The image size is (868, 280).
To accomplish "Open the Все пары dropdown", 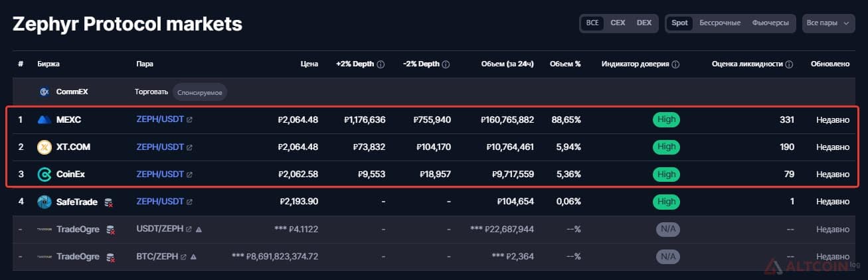I will 828,23.
